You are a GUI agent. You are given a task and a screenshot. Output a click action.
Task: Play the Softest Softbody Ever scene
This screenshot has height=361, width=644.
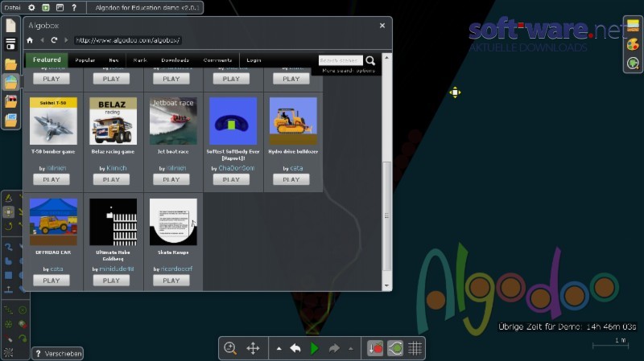pyautogui.click(x=231, y=179)
